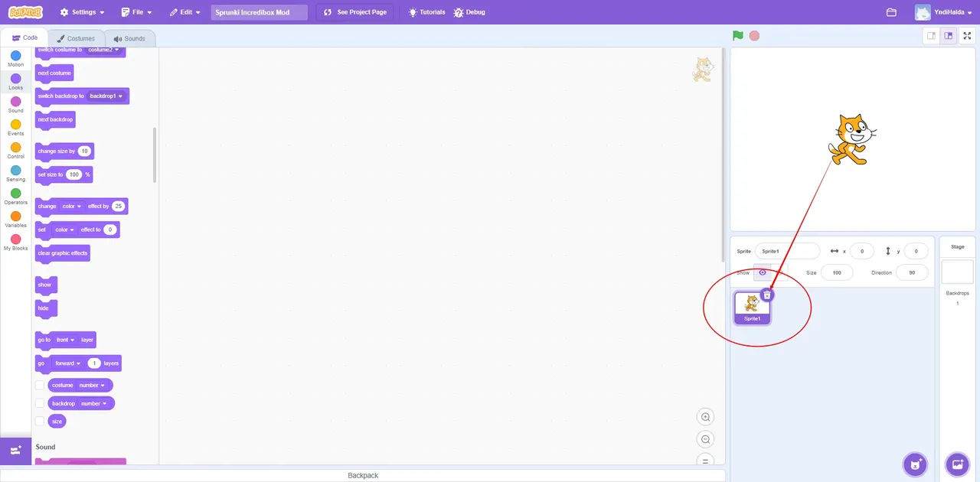The height and width of the screenshot is (482, 980).
Task: Delete Sprite1 using the trash icon
Action: 767,295
